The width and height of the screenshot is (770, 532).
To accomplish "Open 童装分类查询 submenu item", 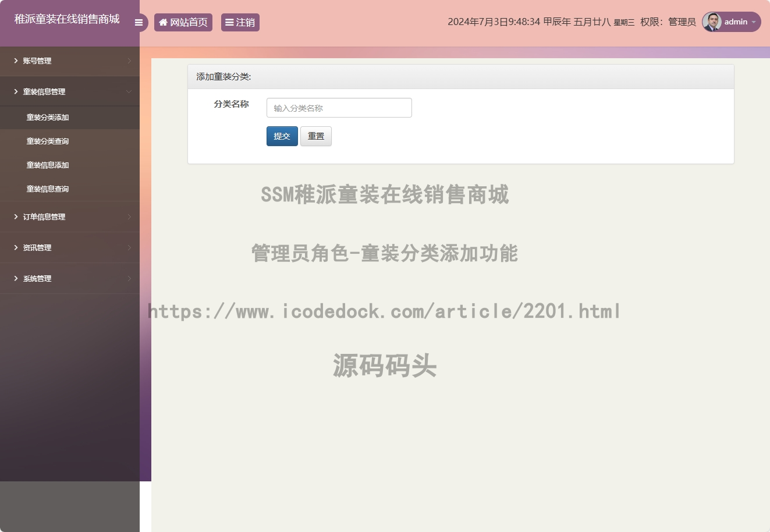I will tap(70, 141).
